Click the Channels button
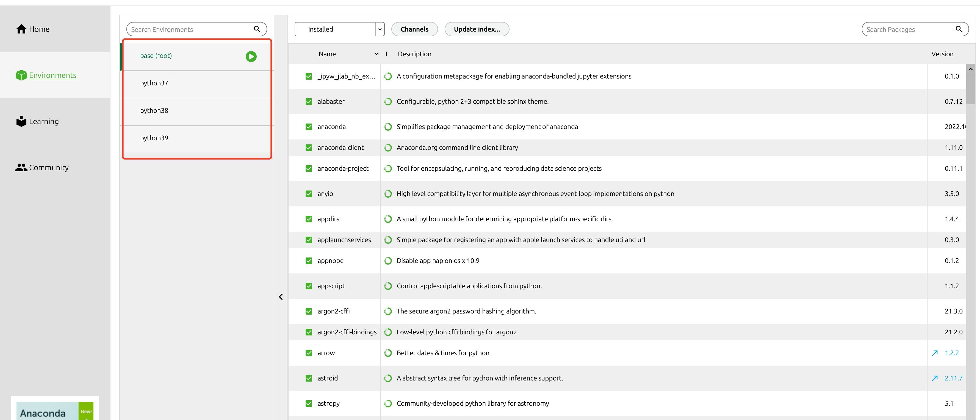Screen dimensions: 980x420 [414, 29]
